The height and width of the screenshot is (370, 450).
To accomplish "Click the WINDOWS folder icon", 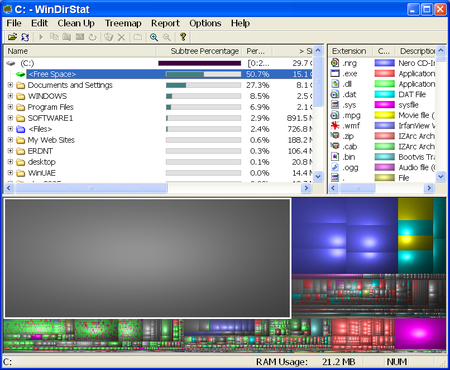I will [21, 96].
